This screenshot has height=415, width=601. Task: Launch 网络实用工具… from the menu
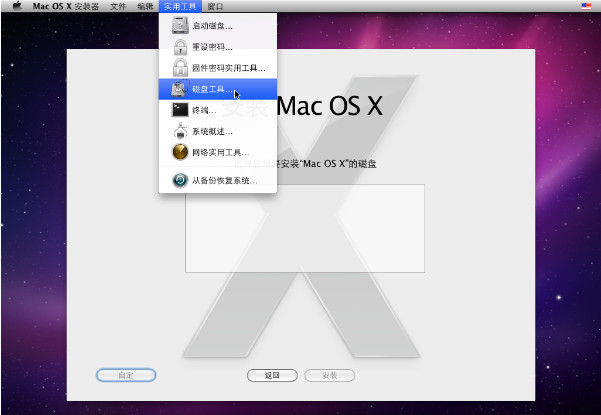pyautogui.click(x=218, y=152)
